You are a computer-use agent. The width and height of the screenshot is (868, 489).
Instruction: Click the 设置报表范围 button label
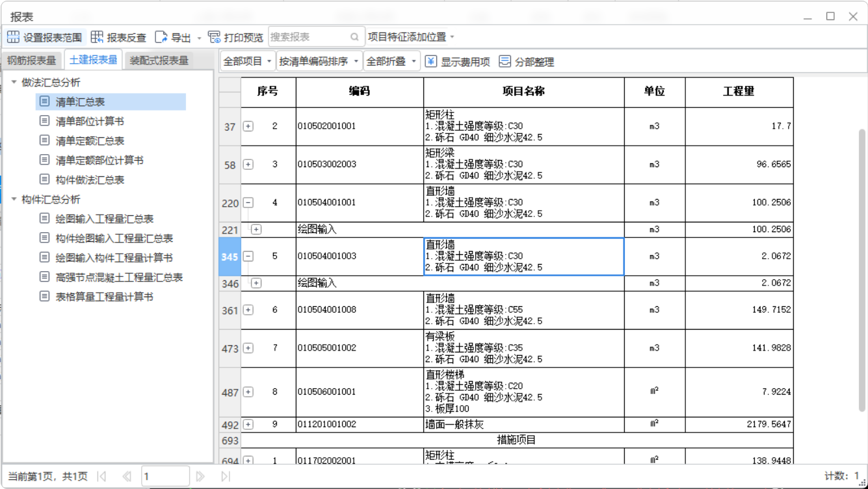[53, 38]
